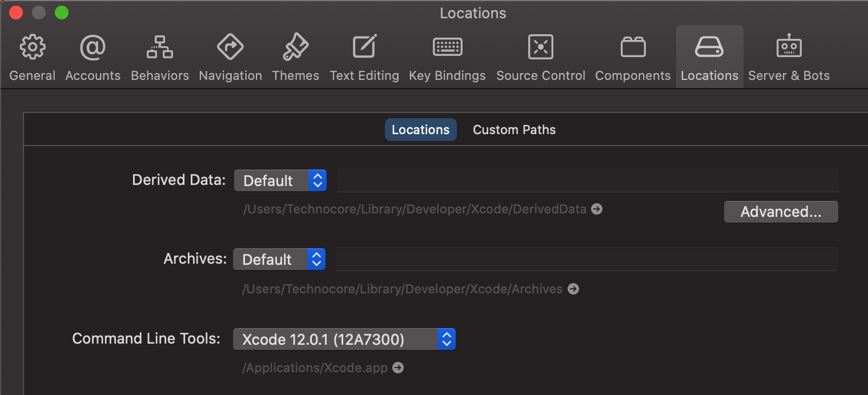Click the Advanced... button
Screen dimensions: 868x395
pyautogui.click(x=781, y=212)
